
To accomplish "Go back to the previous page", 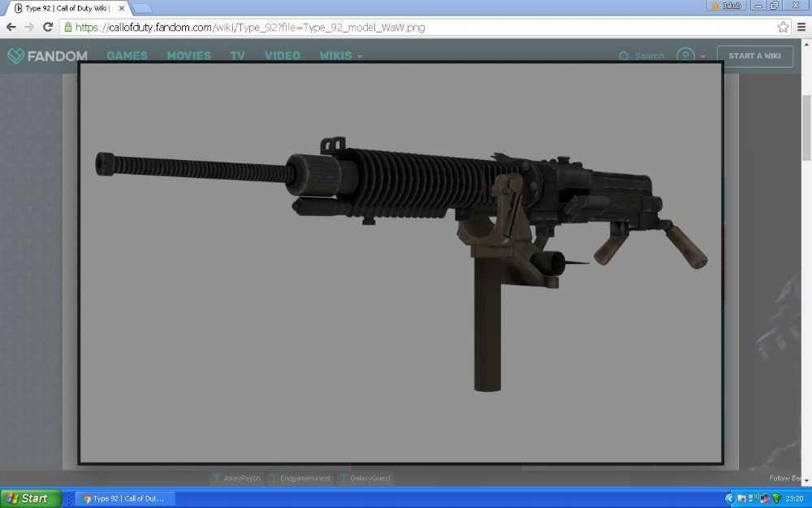I will [11, 27].
